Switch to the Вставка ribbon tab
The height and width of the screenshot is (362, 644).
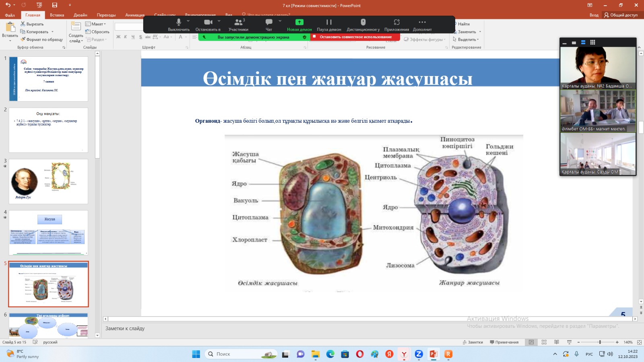coord(57,15)
